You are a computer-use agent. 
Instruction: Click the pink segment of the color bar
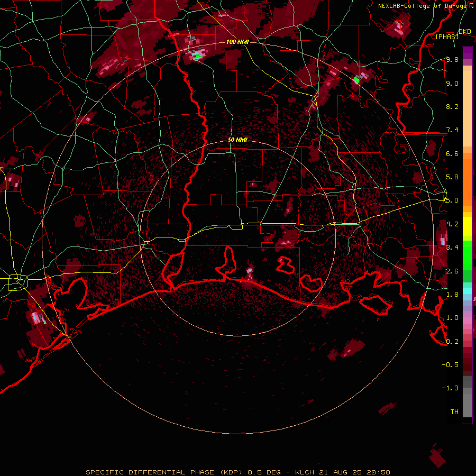pyautogui.click(x=467, y=322)
